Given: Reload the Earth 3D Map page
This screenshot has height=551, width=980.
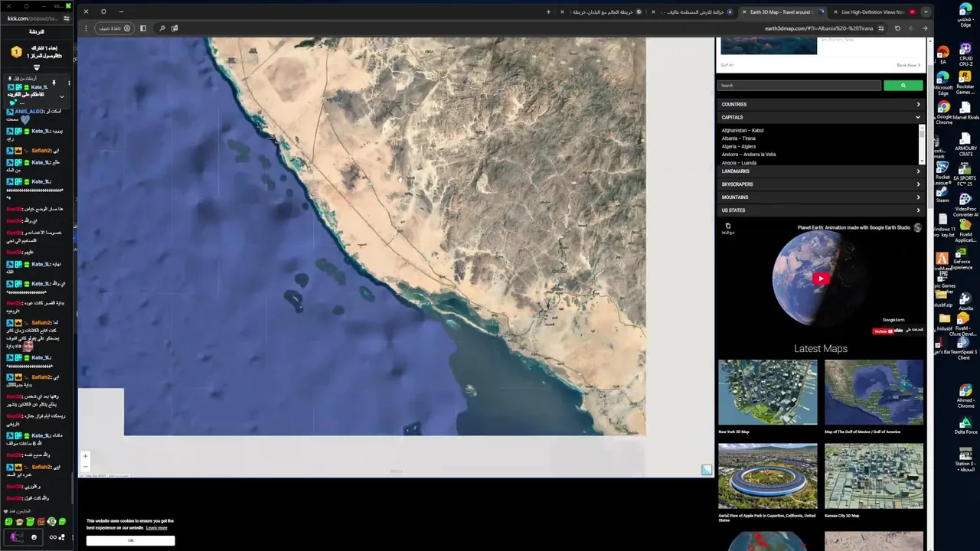Looking at the screenshot, I should click(x=897, y=28).
